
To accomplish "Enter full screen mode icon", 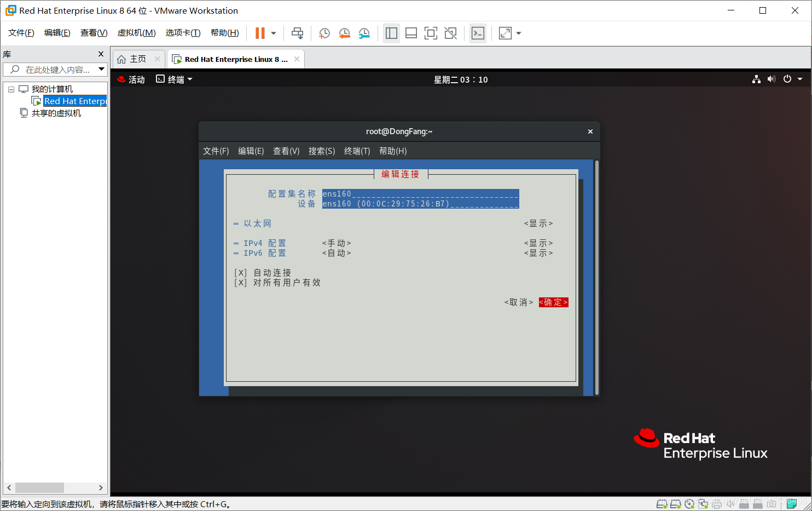I will pyautogui.click(x=431, y=33).
